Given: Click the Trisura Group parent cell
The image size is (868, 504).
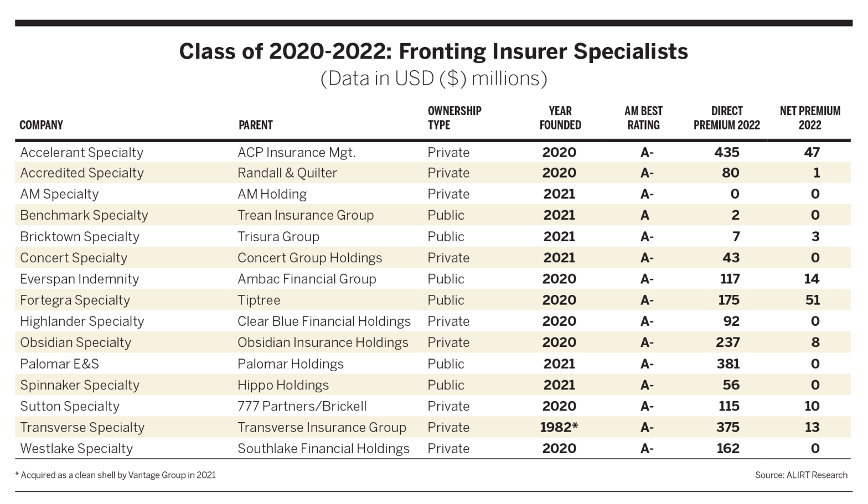Looking at the screenshot, I should (x=278, y=237).
